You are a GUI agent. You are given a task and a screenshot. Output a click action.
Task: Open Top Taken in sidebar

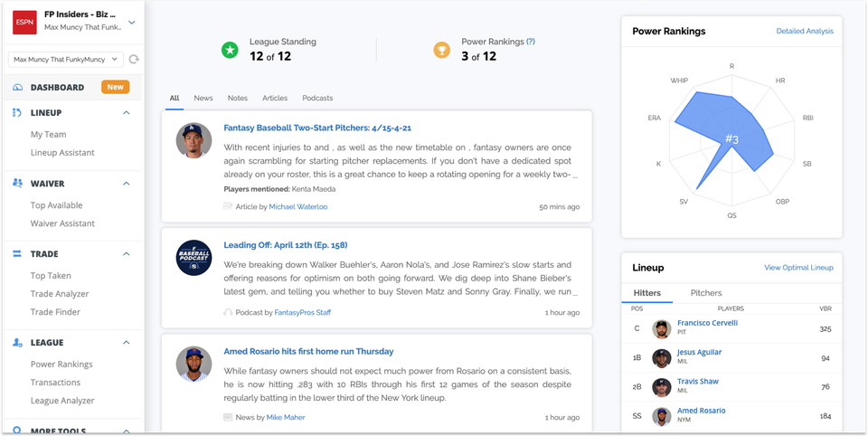click(x=51, y=275)
